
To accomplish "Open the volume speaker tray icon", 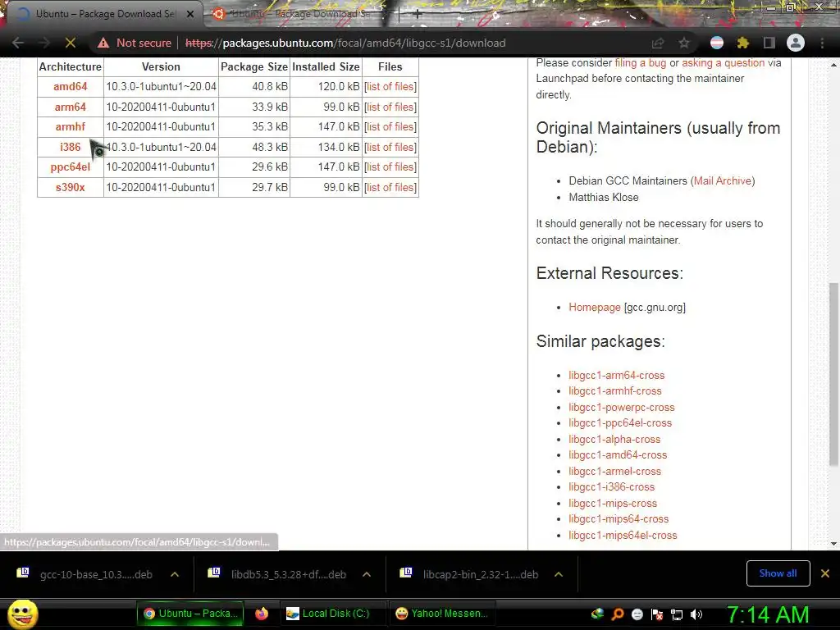I will 696,614.
